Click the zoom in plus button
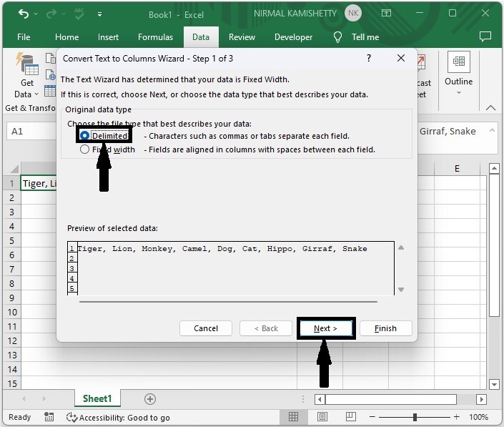 [456, 417]
